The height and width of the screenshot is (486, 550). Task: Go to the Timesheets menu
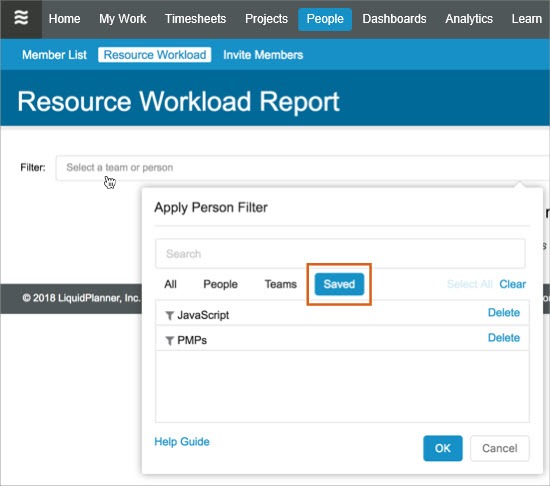click(x=195, y=19)
